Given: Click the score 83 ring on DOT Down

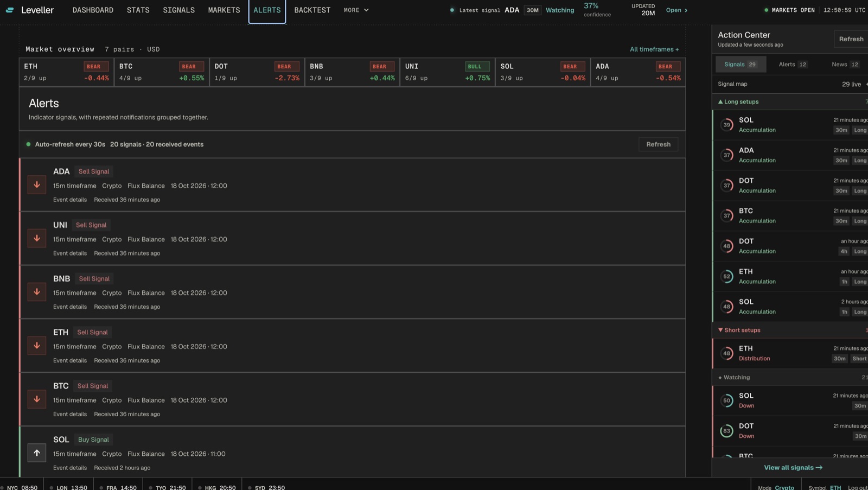Looking at the screenshot, I should tap(727, 431).
